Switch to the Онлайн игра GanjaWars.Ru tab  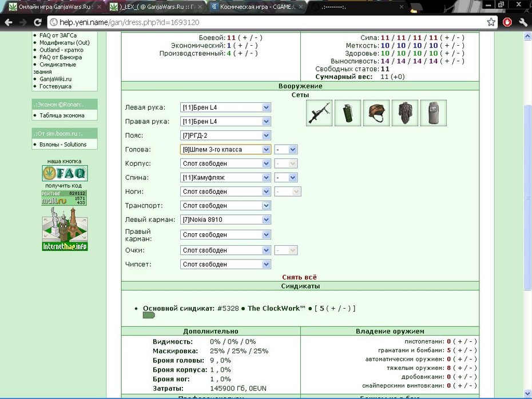point(54,7)
